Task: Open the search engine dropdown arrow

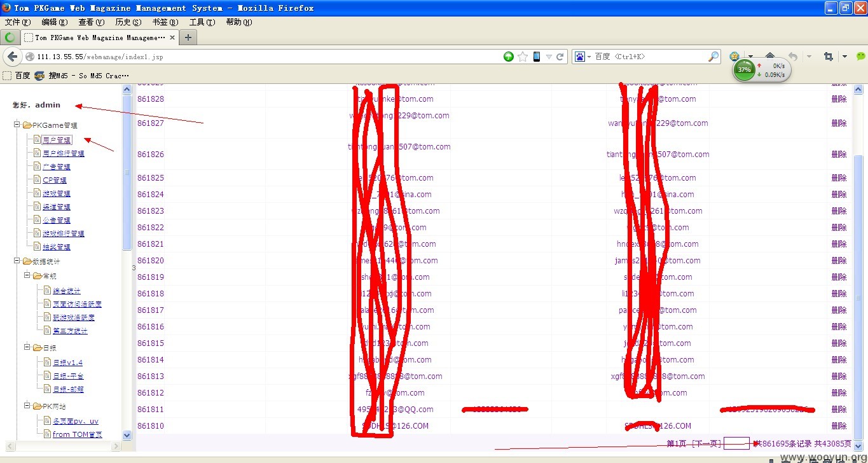Action: 589,57
